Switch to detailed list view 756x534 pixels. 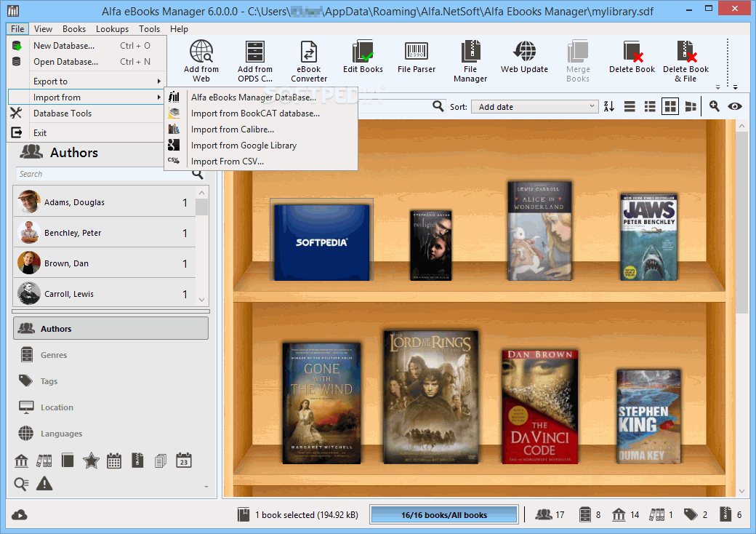(x=650, y=107)
